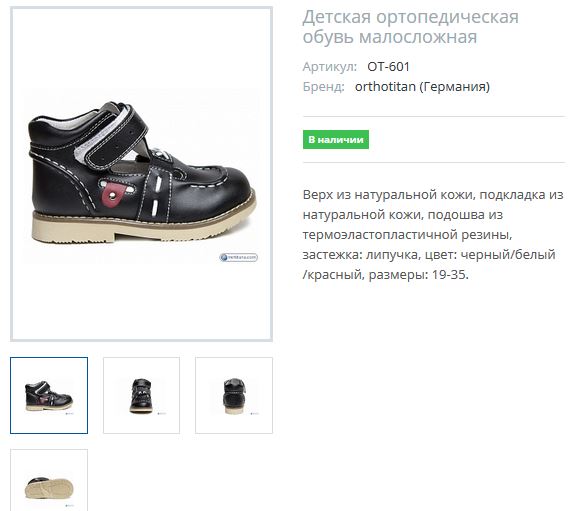
Task: Open the main shoe product image
Action: tap(141, 174)
